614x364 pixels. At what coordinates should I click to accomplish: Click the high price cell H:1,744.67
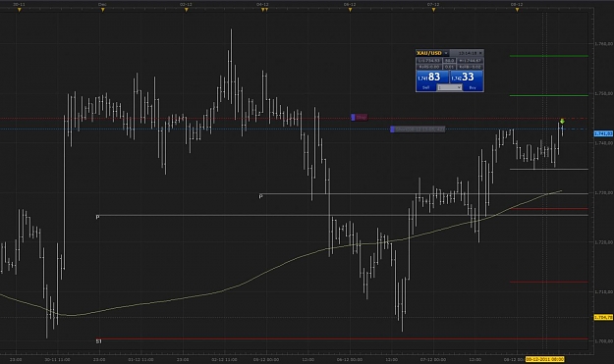tap(470, 61)
